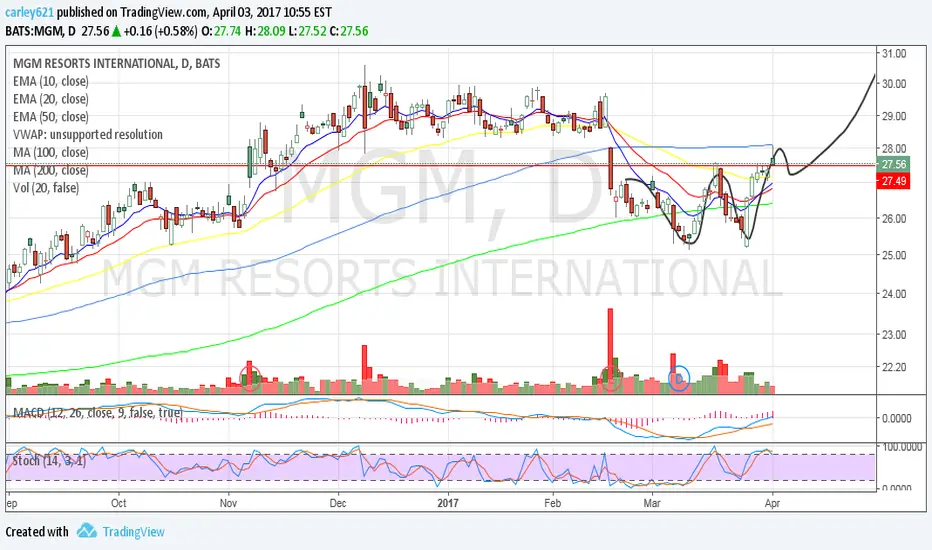Image resolution: width=932 pixels, height=550 pixels.
Task: Click the MACD 0.0000 axis value
Action: click(x=897, y=418)
